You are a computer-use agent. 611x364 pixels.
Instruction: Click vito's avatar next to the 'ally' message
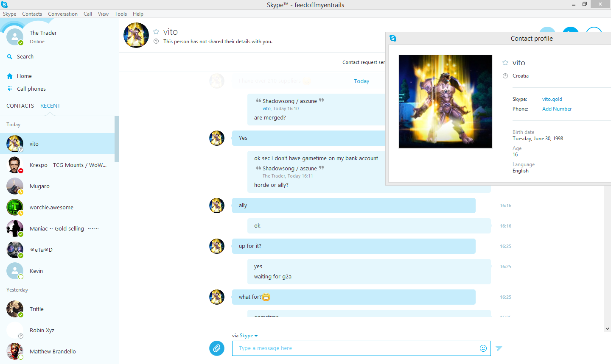coord(217,206)
